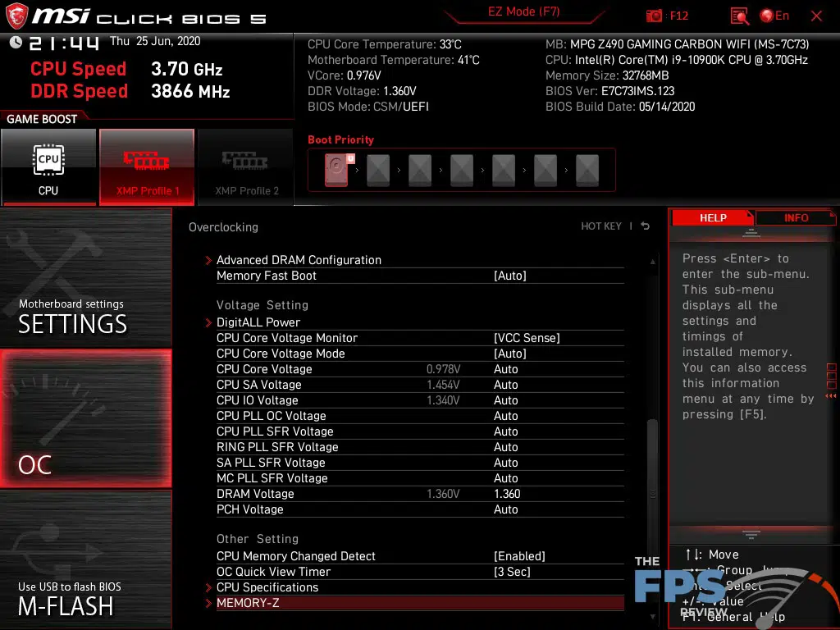The height and width of the screenshot is (630, 840).
Task: Click the DDR Speed 3866 MHz readout
Action: (130, 91)
